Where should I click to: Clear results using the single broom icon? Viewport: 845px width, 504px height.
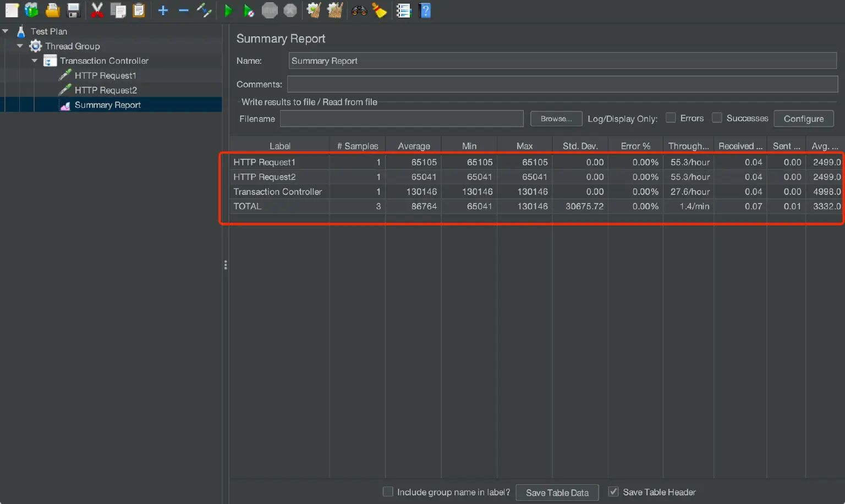(314, 10)
